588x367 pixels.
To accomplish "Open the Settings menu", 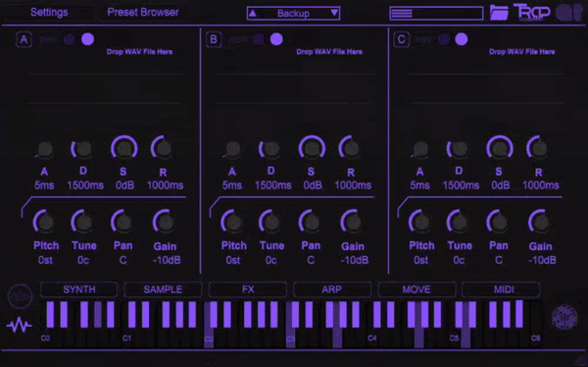I will point(49,13).
